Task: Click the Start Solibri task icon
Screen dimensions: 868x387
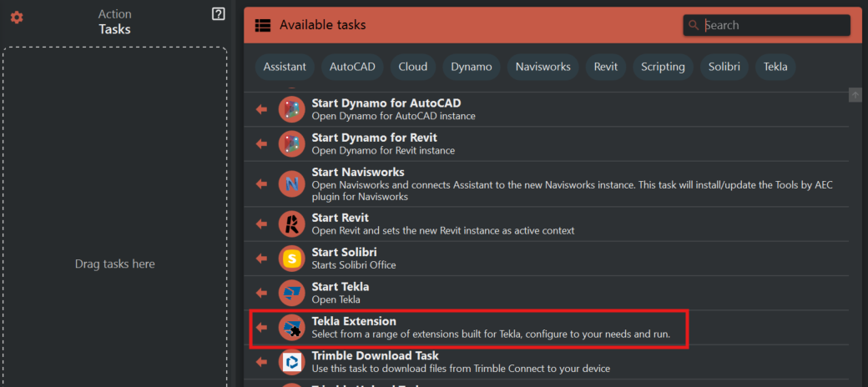Action: pos(292,259)
